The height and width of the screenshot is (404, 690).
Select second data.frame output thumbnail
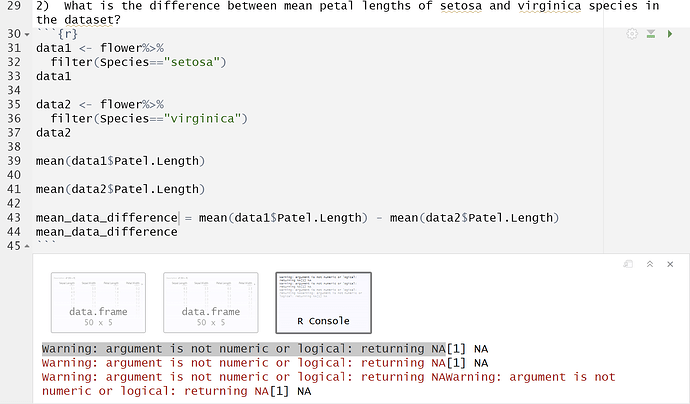211,303
